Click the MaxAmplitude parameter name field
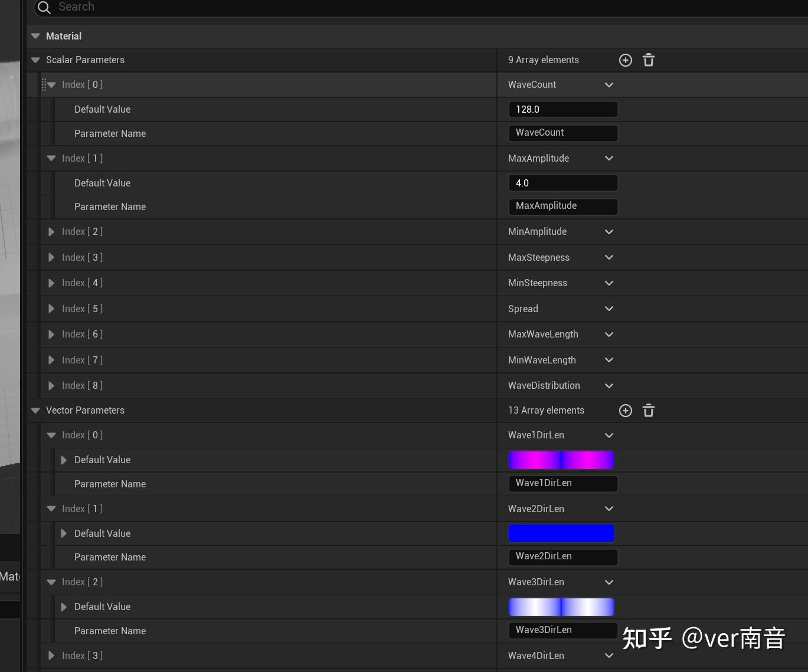 coord(563,206)
